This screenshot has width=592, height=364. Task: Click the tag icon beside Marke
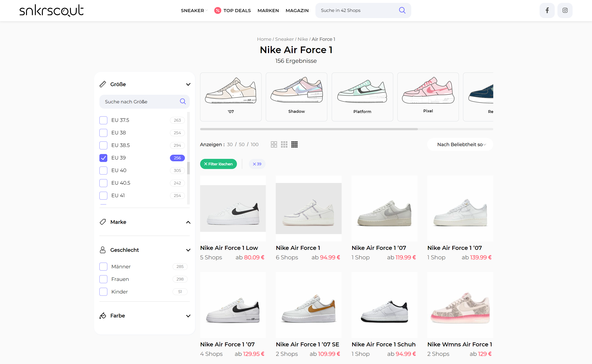(x=103, y=222)
